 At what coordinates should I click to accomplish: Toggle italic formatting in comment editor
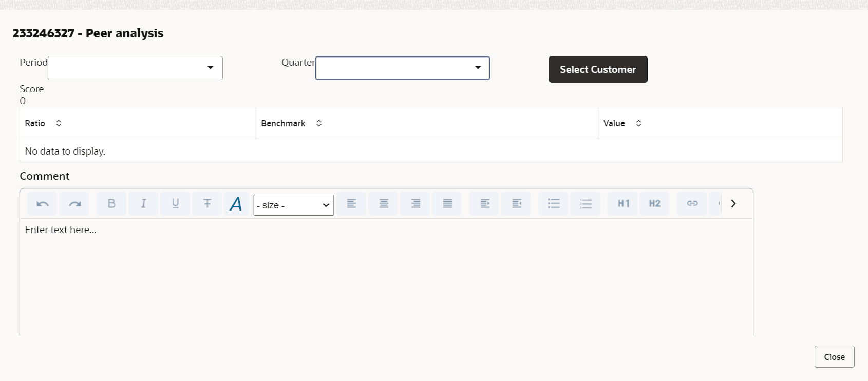[x=143, y=204]
